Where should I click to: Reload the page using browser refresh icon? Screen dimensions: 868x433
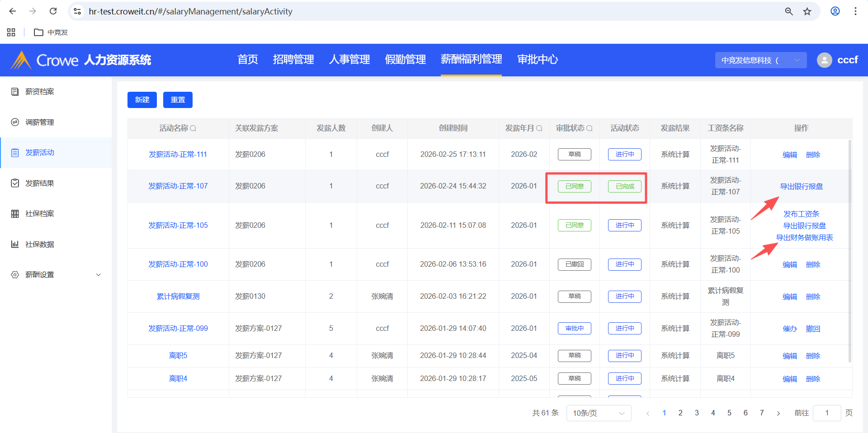click(x=53, y=11)
